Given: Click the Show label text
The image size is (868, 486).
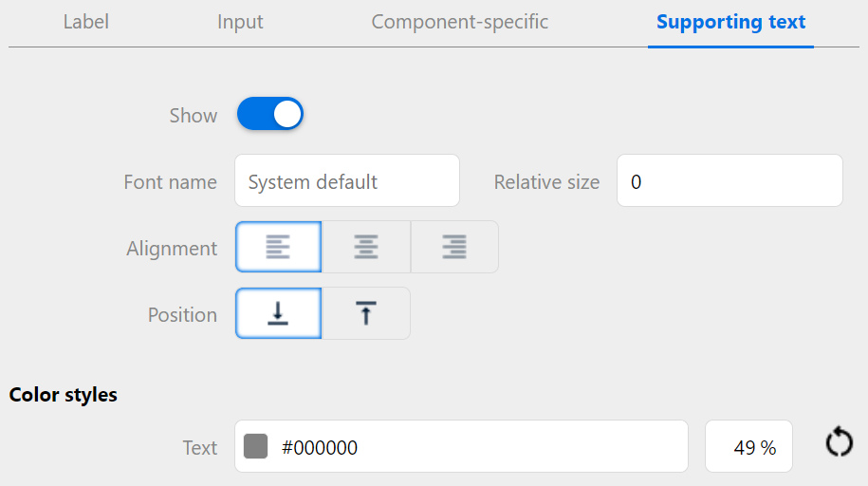Looking at the screenshot, I should (x=194, y=116).
